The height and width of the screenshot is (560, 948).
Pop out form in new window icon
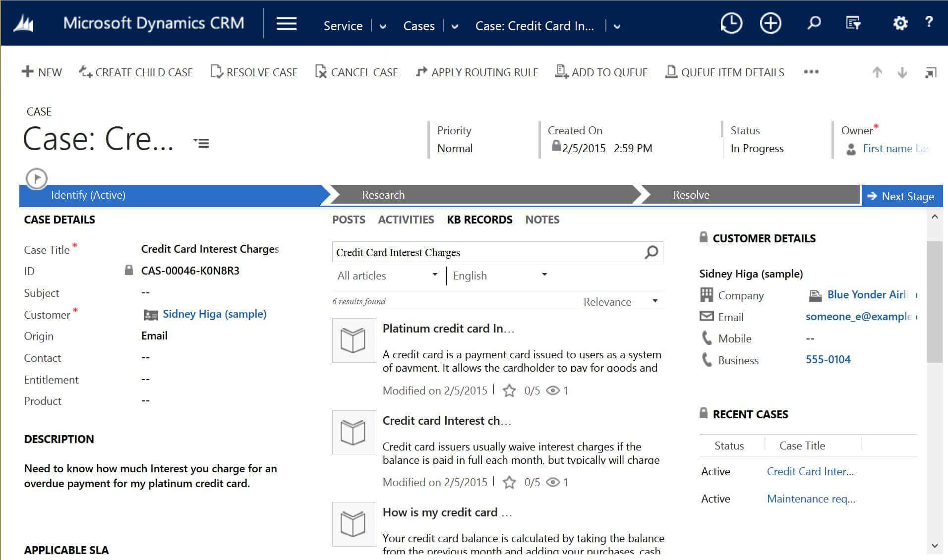[931, 73]
